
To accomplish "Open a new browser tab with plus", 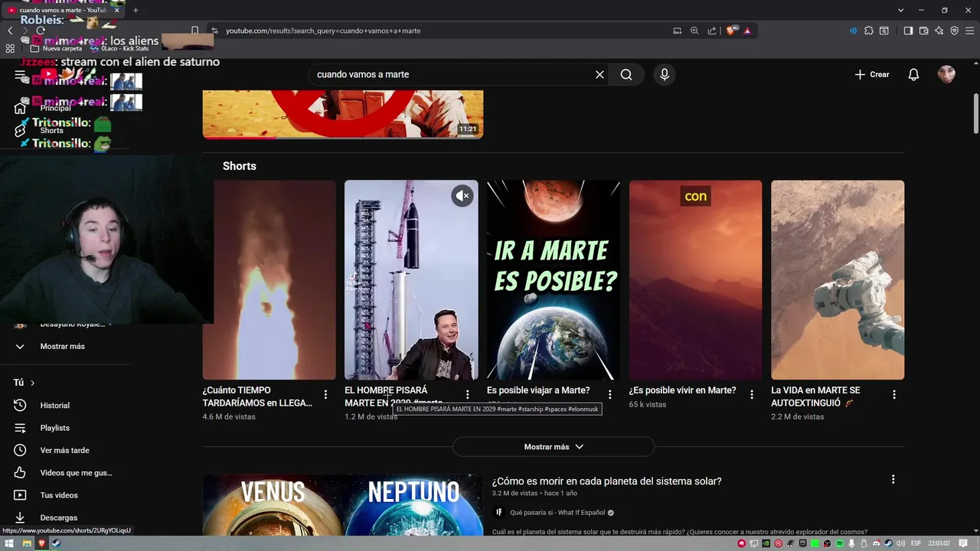I will [x=136, y=10].
